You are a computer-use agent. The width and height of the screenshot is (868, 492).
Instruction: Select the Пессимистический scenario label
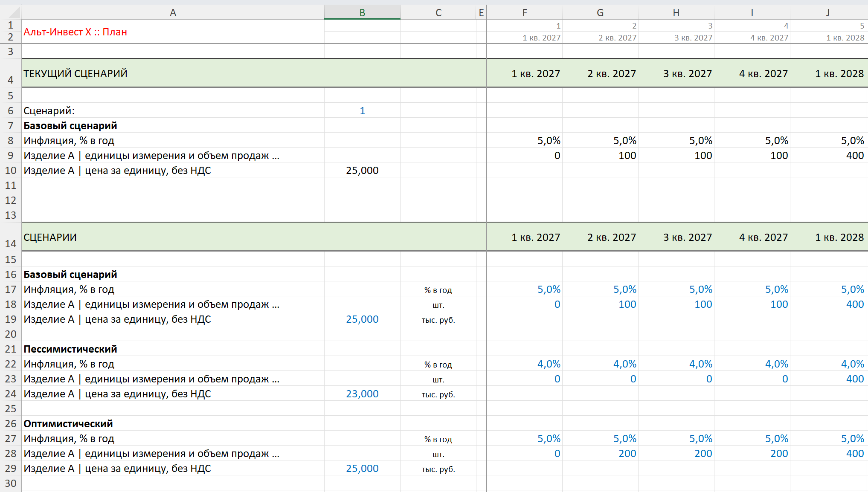pyautogui.click(x=70, y=349)
